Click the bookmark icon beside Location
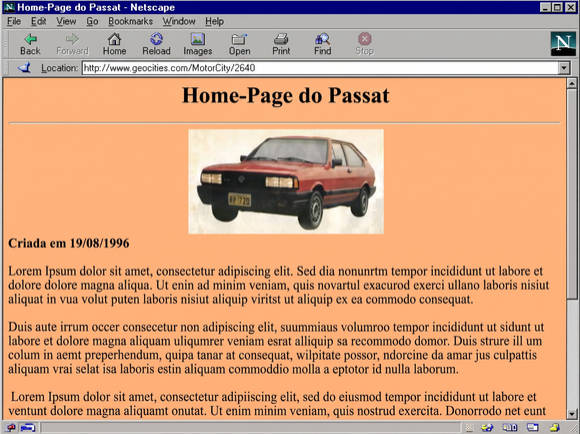580x434 pixels. tap(24, 68)
